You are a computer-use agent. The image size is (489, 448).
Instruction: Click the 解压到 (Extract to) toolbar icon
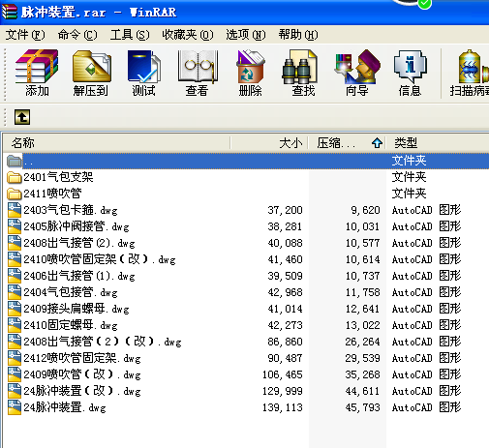92,66
